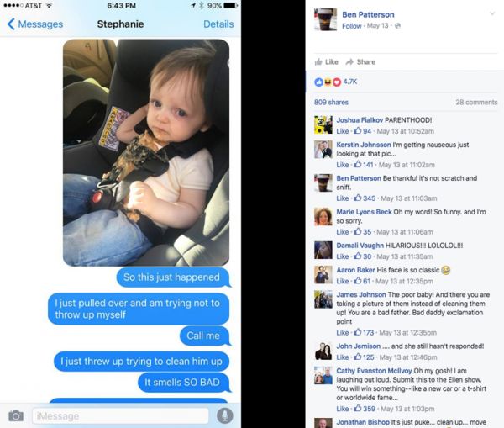This screenshot has height=428, width=504.
Task: Open Ben Patterson's coffee cup profile picture
Action: 325,19
